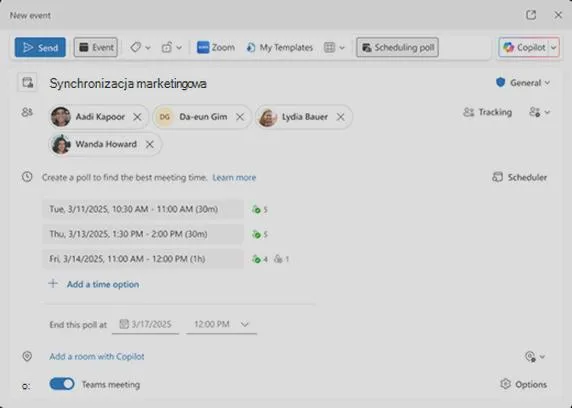Toggle the Scheduling poll button
This screenshot has width=572, height=408.
(x=397, y=47)
